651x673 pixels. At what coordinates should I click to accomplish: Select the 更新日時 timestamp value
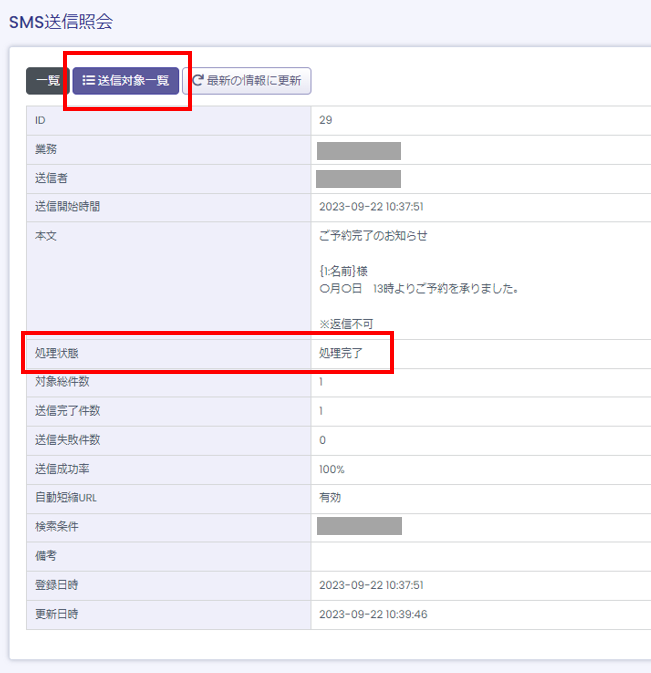[373, 614]
